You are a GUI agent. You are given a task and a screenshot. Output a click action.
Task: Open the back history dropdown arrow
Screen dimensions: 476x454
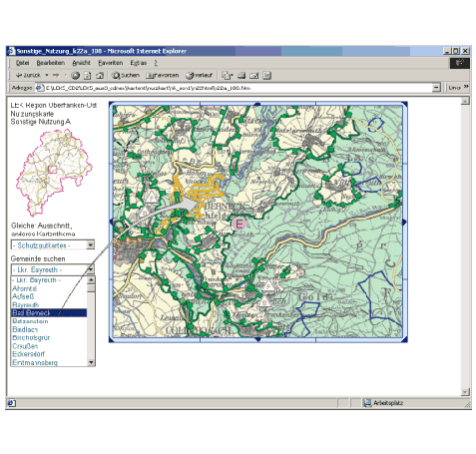47,76
